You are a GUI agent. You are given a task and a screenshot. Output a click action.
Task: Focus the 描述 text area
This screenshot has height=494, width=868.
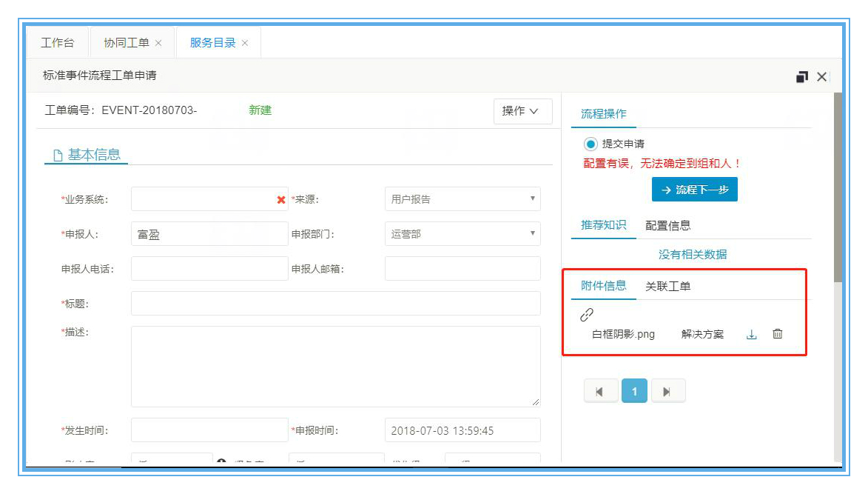[335, 366]
